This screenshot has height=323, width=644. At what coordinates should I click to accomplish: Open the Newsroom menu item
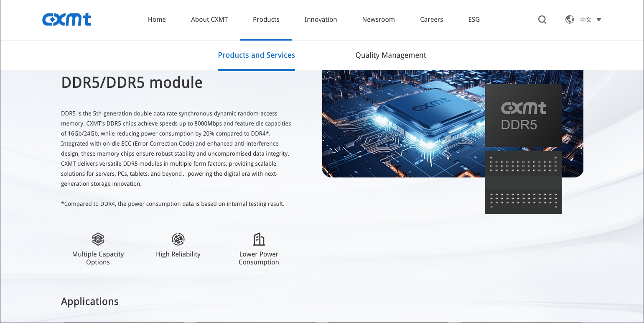[x=378, y=20]
